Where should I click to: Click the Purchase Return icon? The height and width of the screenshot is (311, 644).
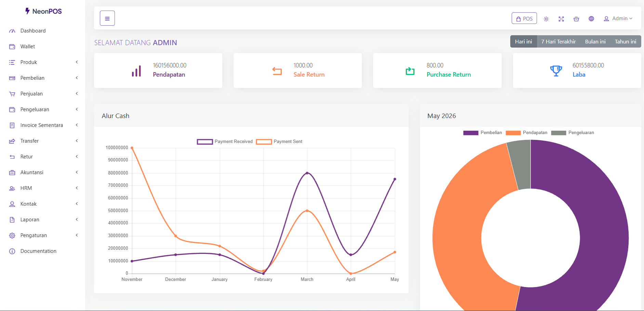pyautogui.click(x=410, y=71)
